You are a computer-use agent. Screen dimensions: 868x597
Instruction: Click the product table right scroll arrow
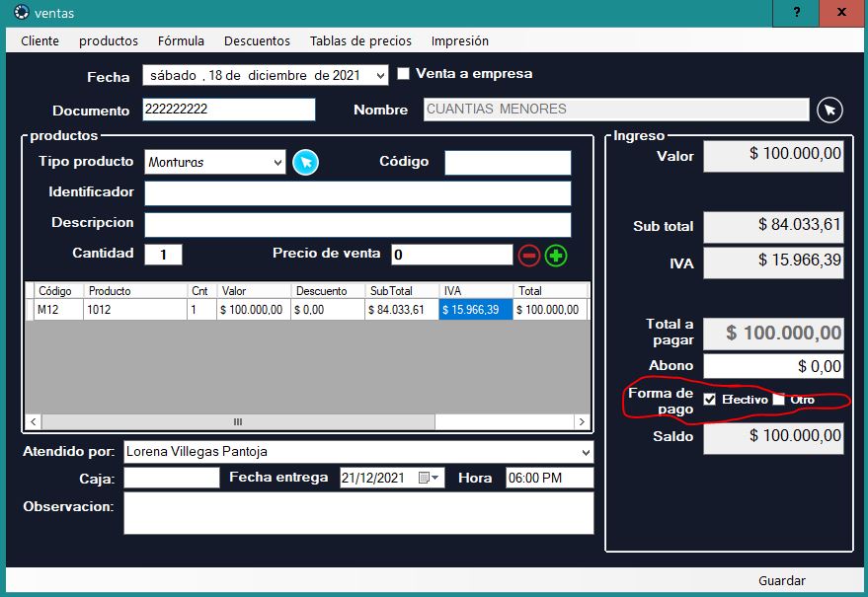(x=582, y=422)
